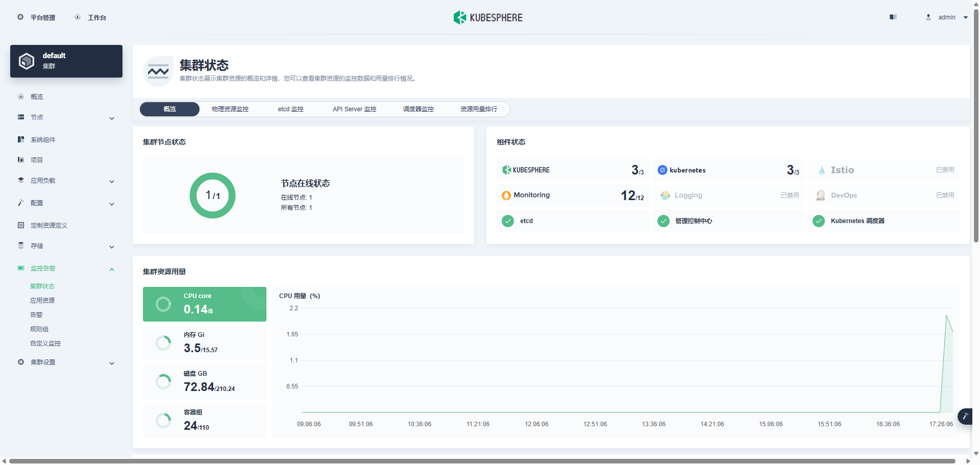Click the layout toggle icon near admin

pos(893,17)
